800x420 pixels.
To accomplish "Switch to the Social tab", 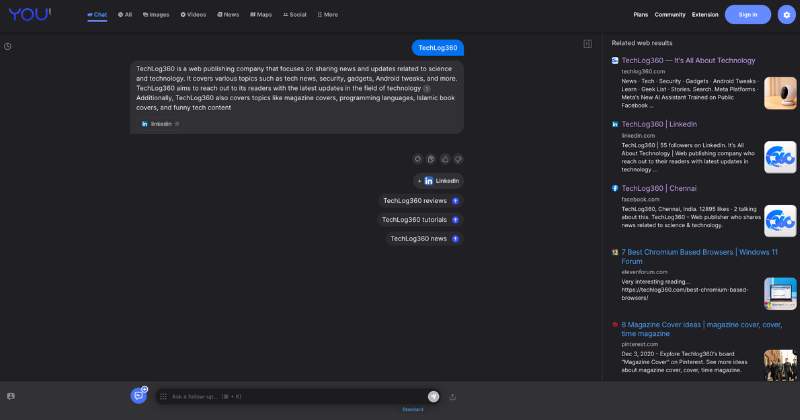I will (x=295, y=15).
